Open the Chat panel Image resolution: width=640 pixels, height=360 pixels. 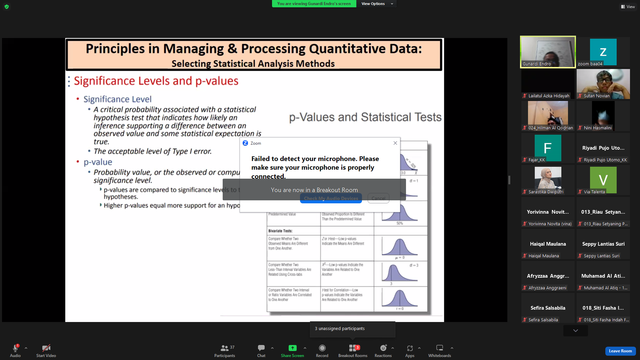tap(261, 350)
